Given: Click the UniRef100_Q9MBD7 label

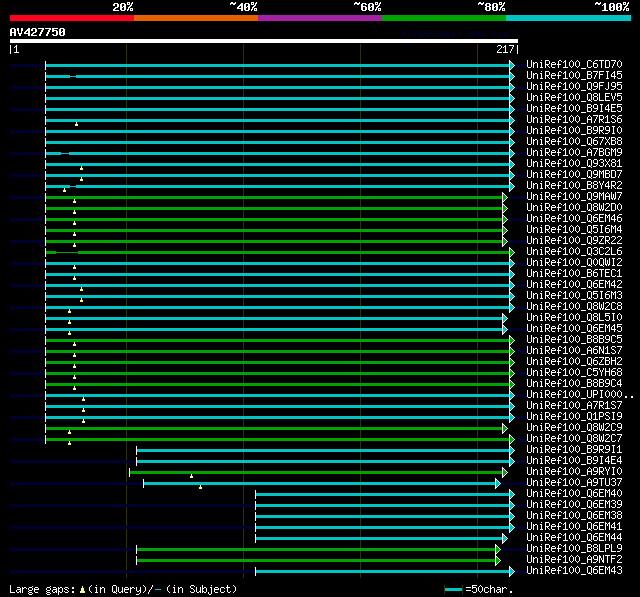Looking at the screenshot, I should point(574,175).
